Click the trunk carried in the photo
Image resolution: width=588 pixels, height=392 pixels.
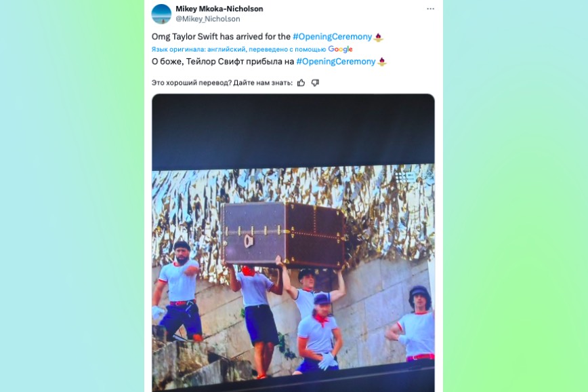click(283, 234)
